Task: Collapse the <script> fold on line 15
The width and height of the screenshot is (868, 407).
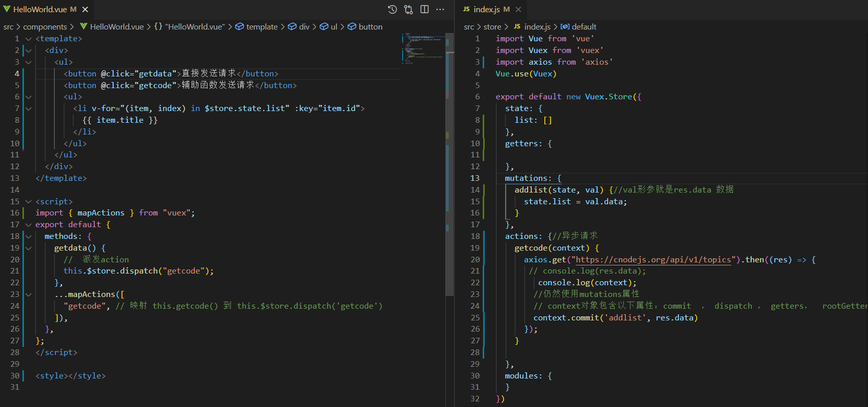Action: point(29,202)
